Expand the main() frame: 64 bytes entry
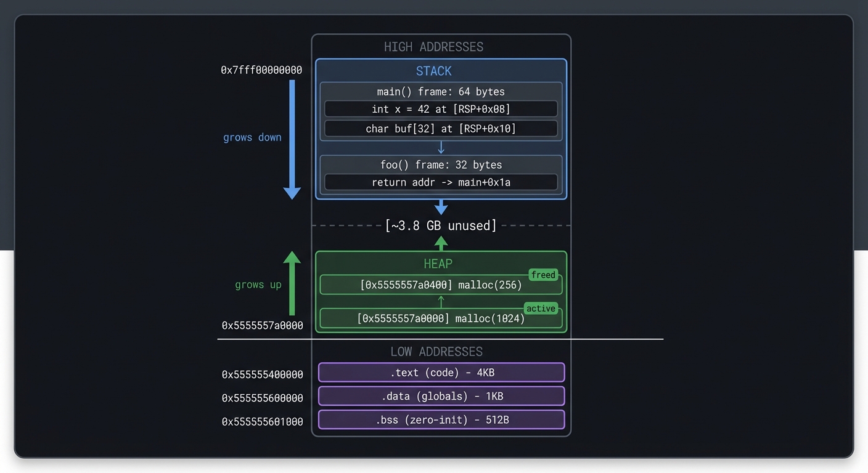868x473 pixels. (x=441, y=91)
